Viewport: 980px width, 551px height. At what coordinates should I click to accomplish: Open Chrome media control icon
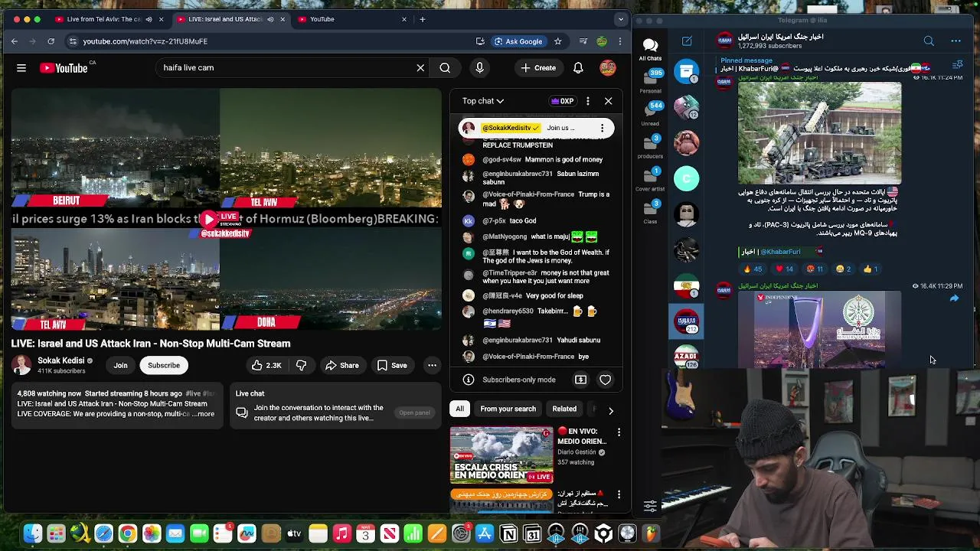(x=583, y=41)
